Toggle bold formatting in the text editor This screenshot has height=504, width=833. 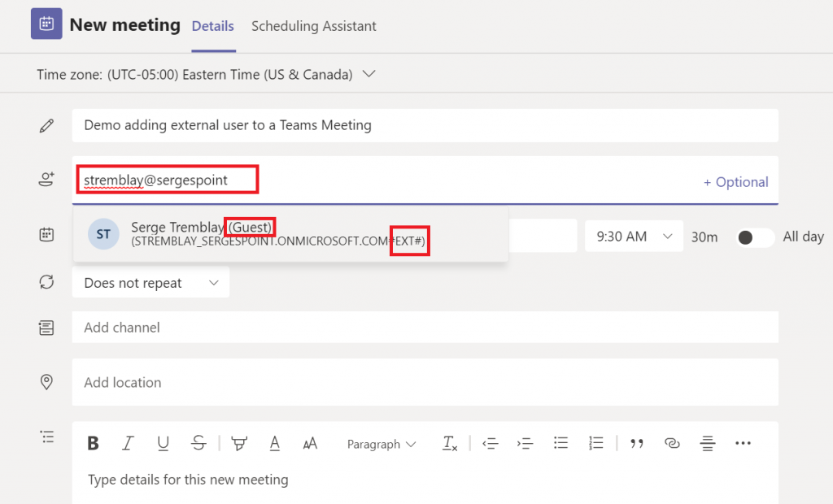pos(93,443)
